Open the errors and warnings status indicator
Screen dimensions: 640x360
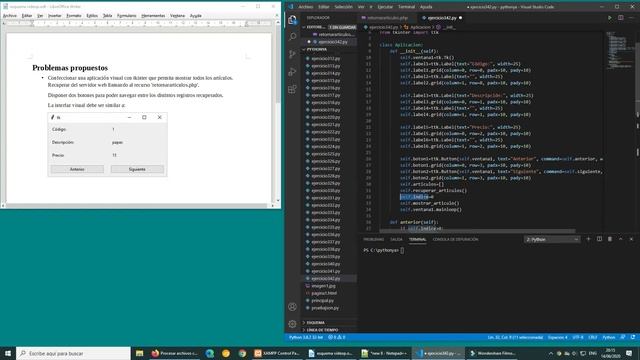337,338
